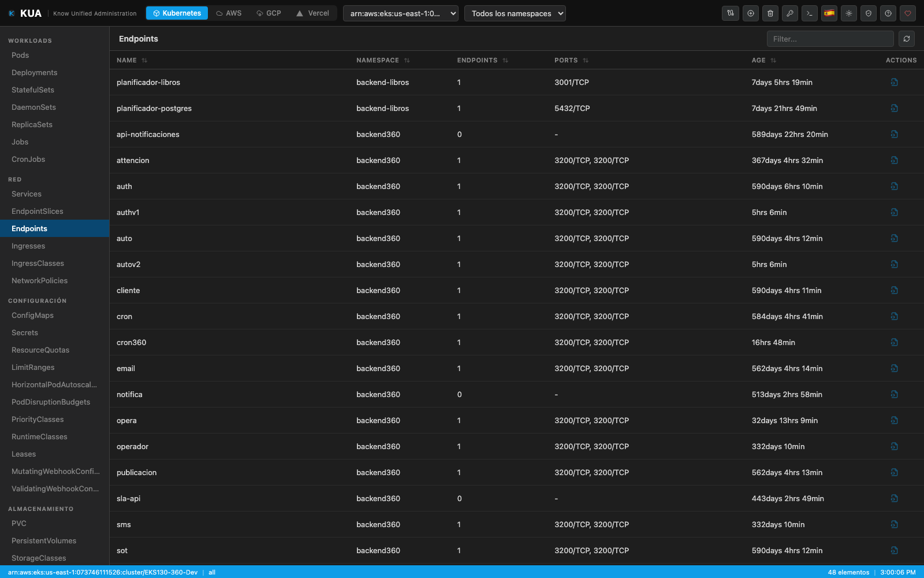Click the KUA logo icon
The height and width of the screenshot is (578, 924).
[12, 13]
